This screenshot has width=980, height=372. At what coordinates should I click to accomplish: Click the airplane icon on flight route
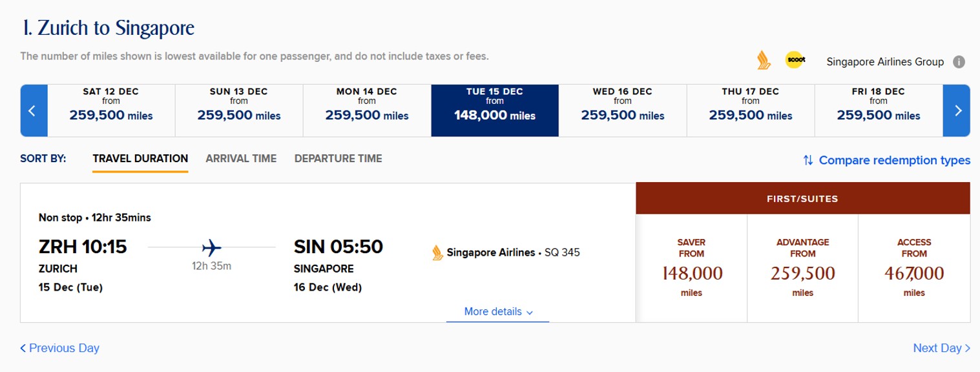pos(211,247)
